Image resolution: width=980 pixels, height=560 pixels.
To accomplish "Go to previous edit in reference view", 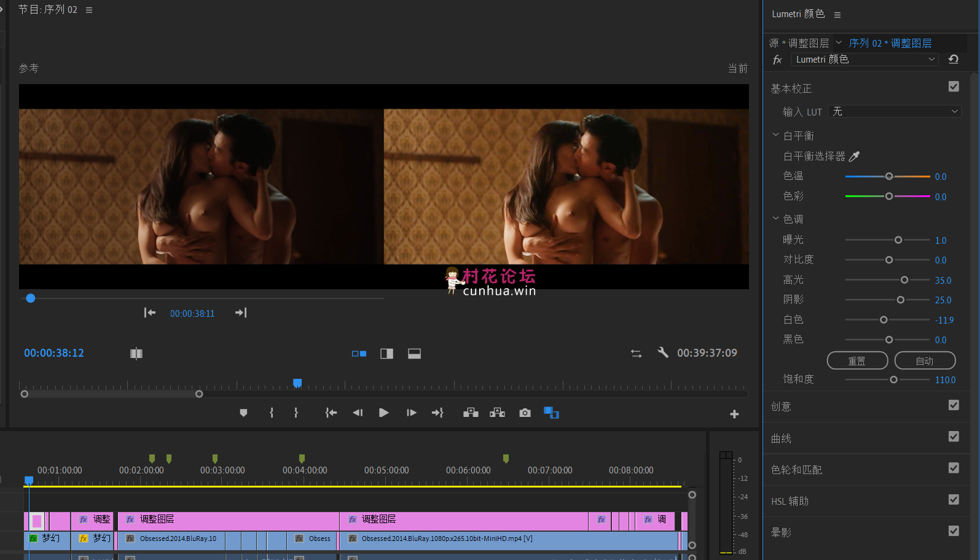I will point(150,313).
